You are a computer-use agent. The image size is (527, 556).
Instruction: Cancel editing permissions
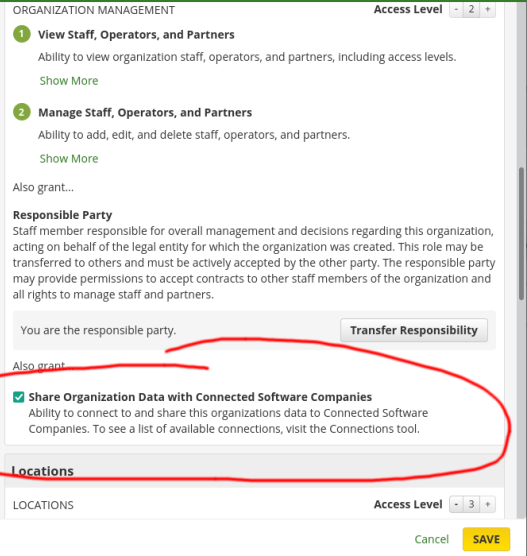(x=432, y=539)
